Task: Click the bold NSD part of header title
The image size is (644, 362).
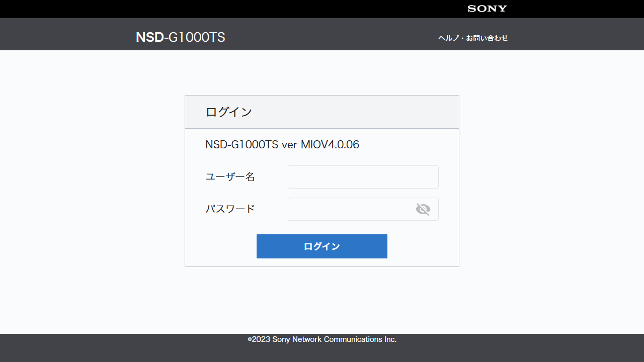Action: click(149, 37)
